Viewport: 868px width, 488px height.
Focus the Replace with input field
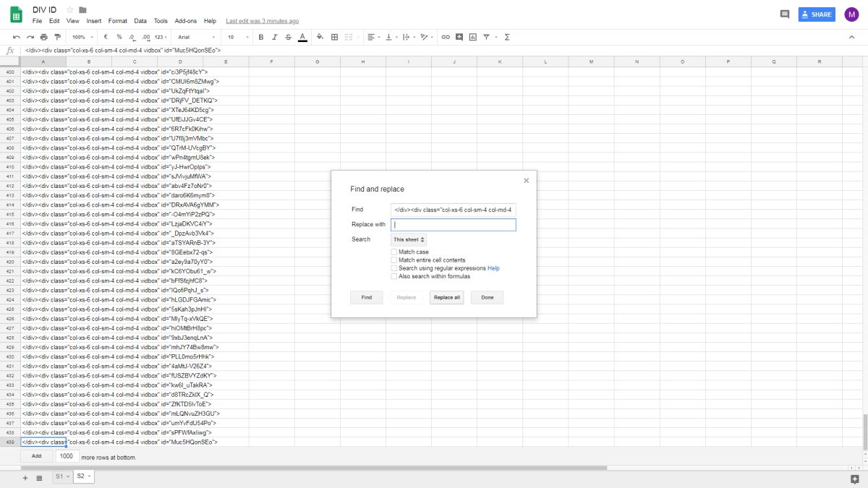pos(454,225)
